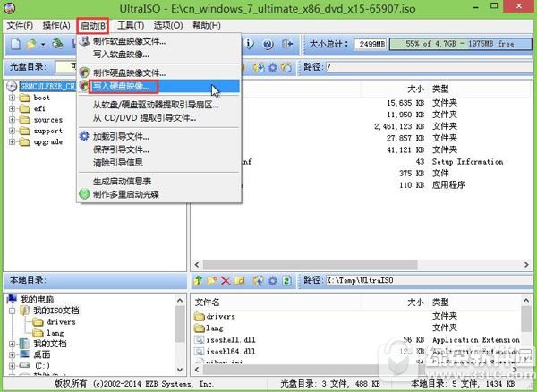
Task: Click scroll right arrow of image file list
Action: [x=526, y=264]
